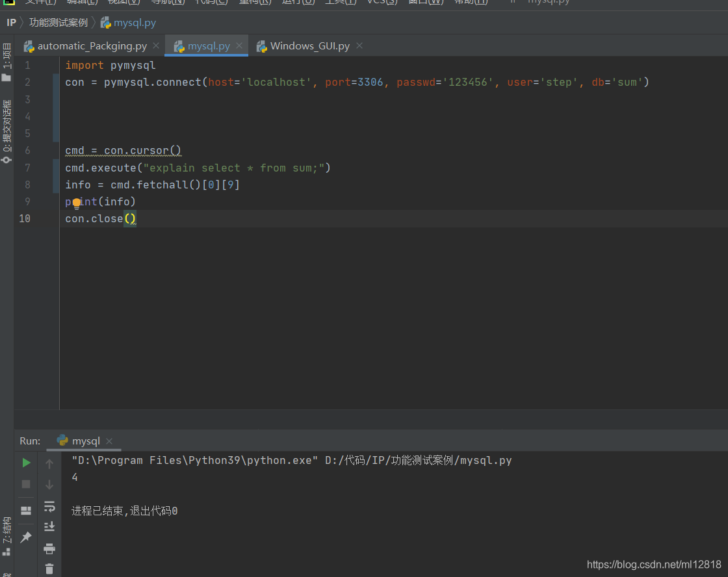Image resolution: width=728 pixels, height=577 pixels.
Task: Navigate up the stack trace with the up arrow
Action: pos(49,463)
